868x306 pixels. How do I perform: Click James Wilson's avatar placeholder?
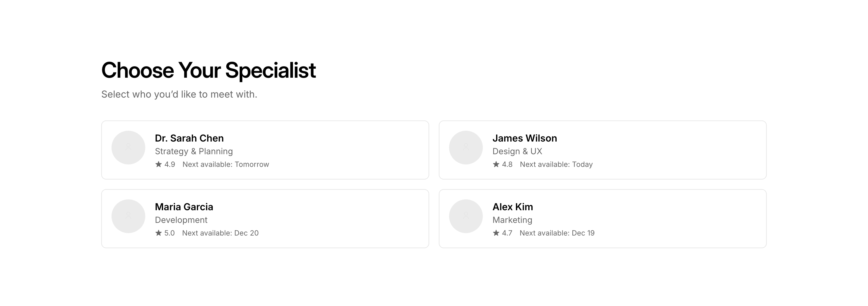coord(466,148)
